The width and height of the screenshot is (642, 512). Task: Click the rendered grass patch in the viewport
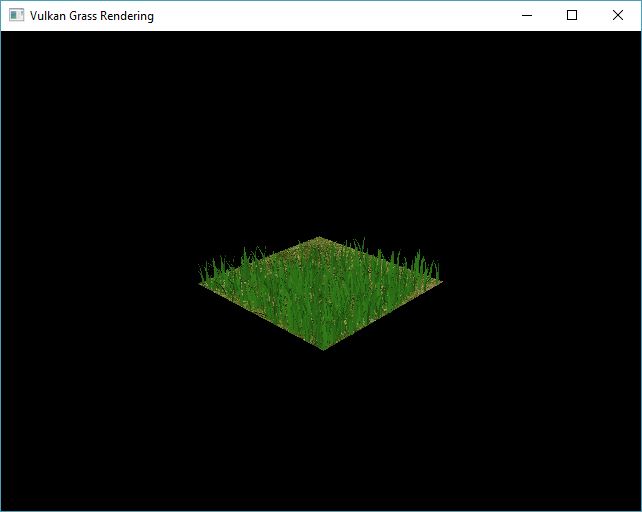point(321,293)
